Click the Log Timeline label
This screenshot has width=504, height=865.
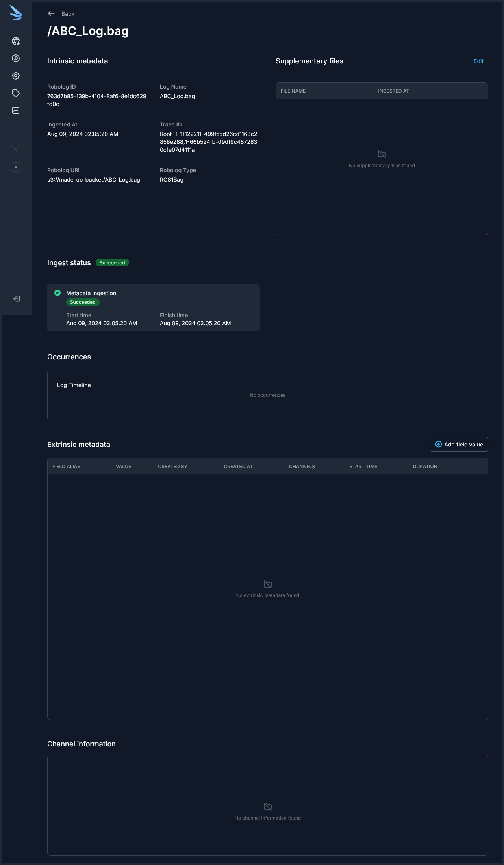[x=74, y=385]
